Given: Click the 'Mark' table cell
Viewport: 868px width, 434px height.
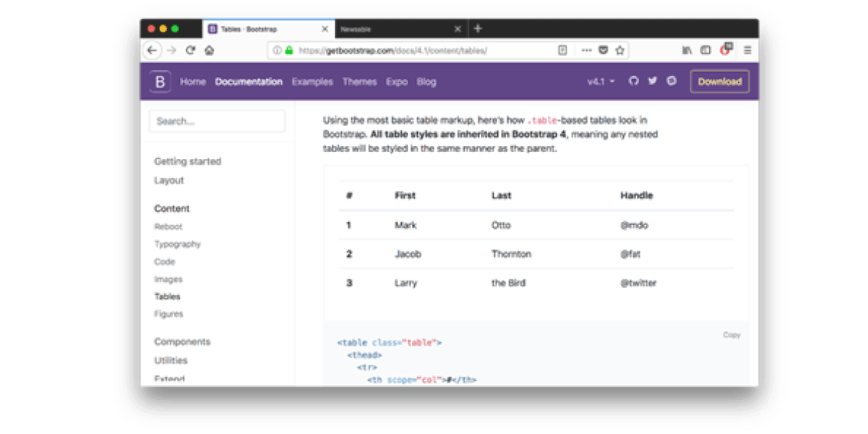Looking at the screenshot, I should 406,225.
